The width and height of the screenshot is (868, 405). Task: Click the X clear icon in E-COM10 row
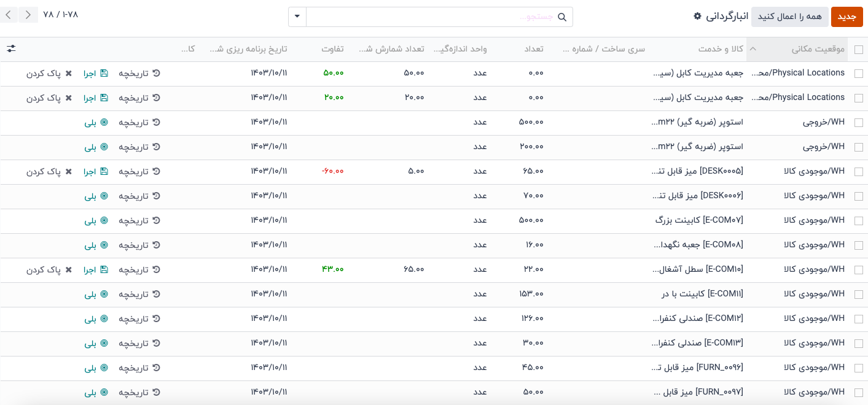[69, 269]
